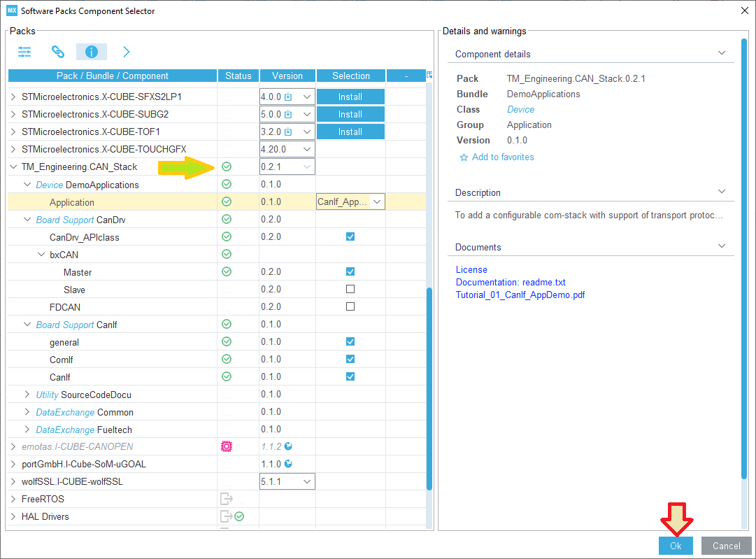Click download icon in X-CUBE-TOF1 version
This screenshot has width=756, height=559.
point(288,132)
